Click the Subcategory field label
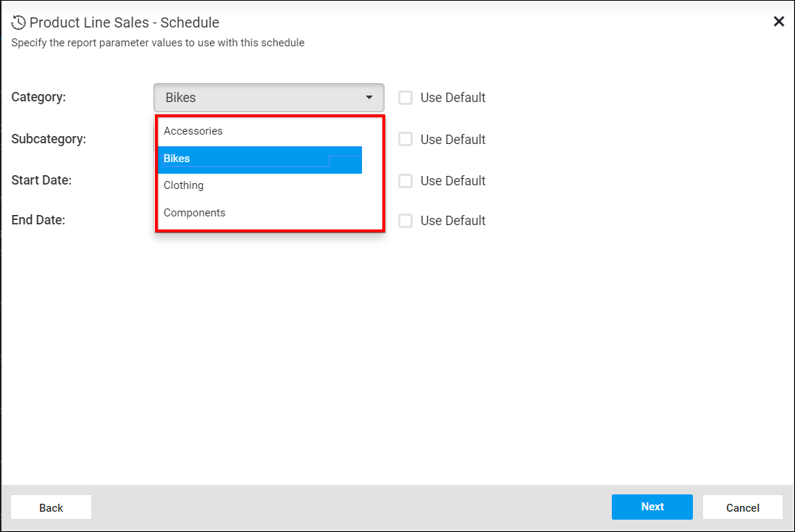 49,139
